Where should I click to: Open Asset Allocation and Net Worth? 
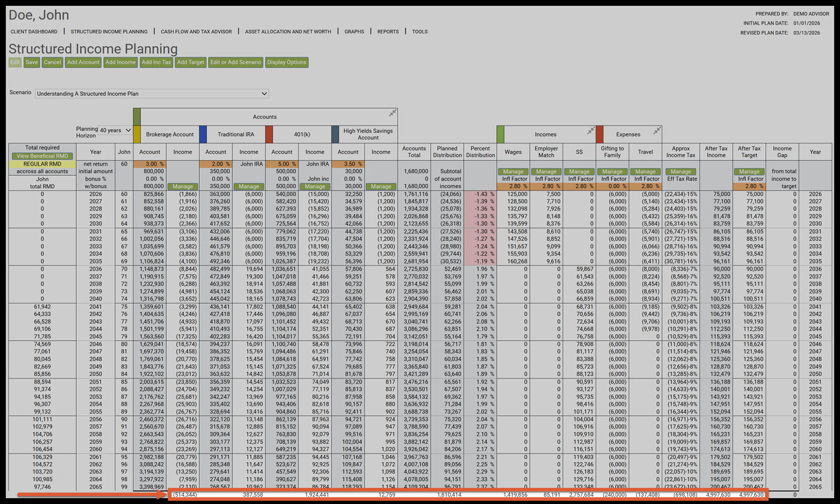pyautogui.click(x=287, y=32)
